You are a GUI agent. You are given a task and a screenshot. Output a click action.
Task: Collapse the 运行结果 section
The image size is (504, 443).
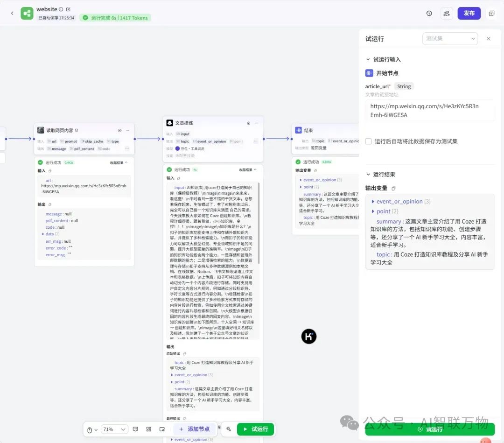point(368,174)
